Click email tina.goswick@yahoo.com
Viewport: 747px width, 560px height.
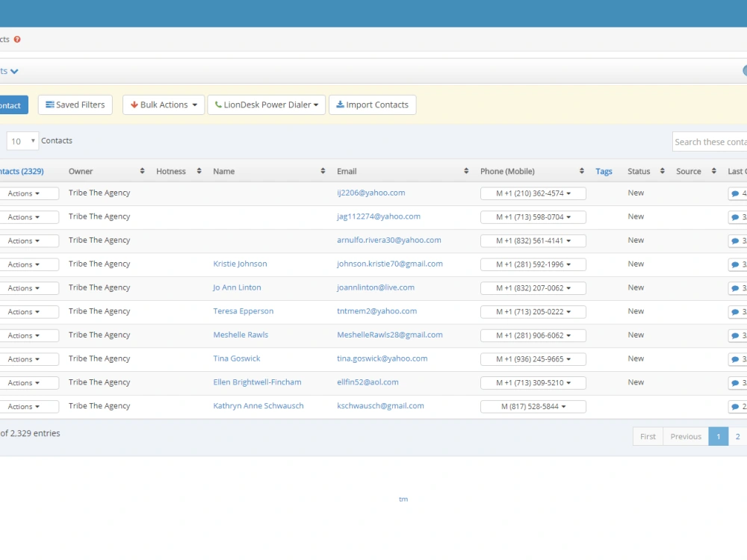[x=382, y=358]
